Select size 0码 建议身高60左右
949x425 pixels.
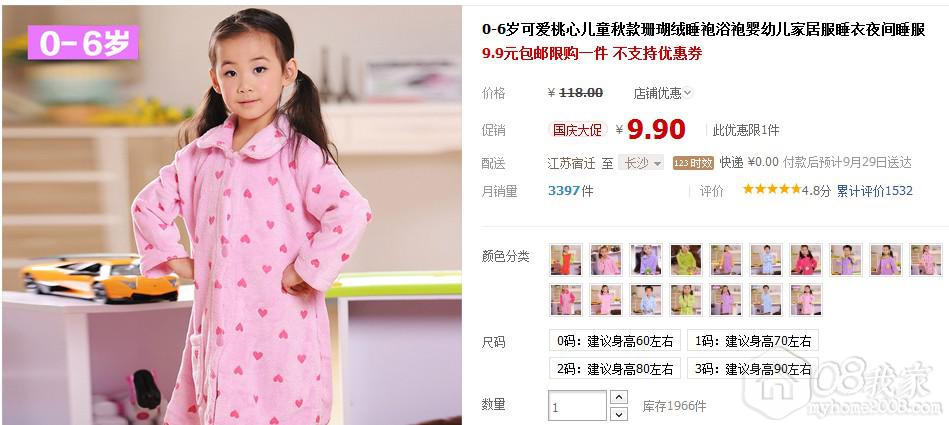[x=615, y=340]
